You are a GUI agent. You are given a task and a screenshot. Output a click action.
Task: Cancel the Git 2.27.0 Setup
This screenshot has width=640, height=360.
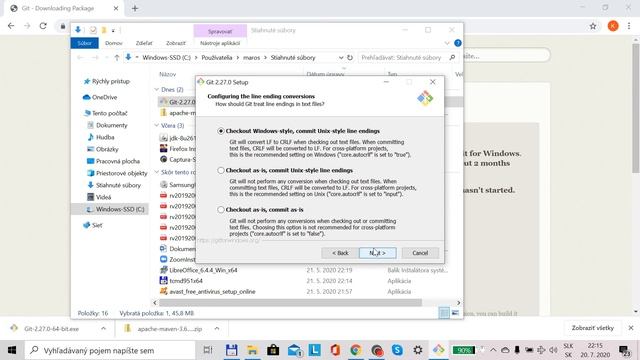coord(420,253)
